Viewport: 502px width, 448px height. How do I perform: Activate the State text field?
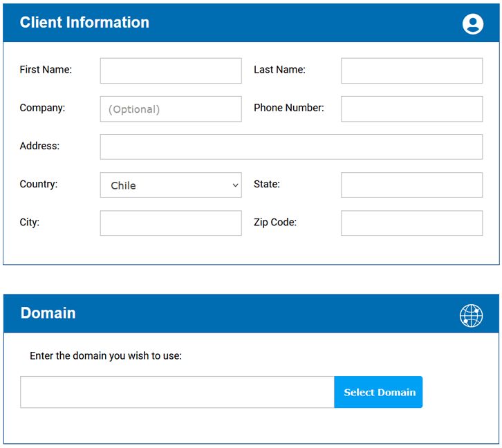[411, 185]
